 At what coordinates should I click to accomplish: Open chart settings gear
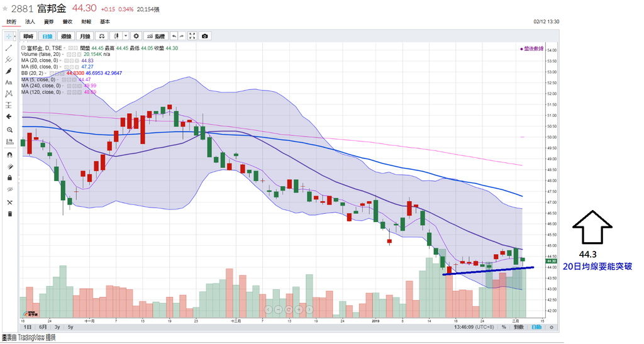point(136,36)
